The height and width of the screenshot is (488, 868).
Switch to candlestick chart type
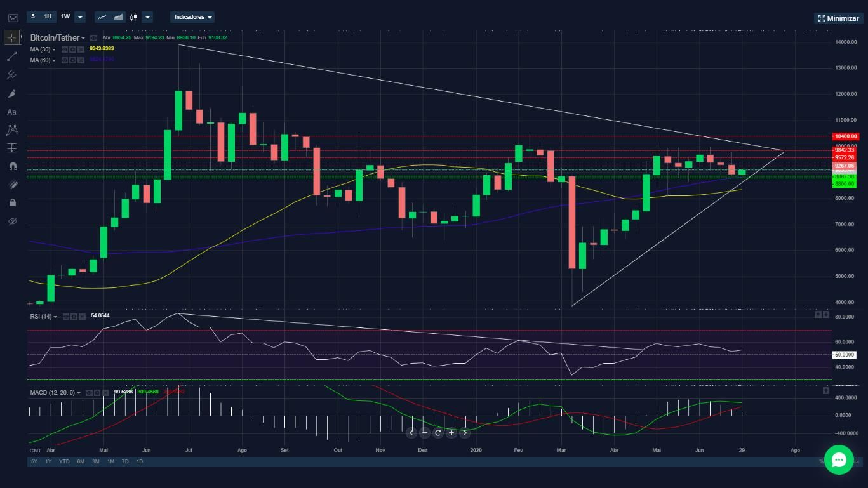coord(133,17)
